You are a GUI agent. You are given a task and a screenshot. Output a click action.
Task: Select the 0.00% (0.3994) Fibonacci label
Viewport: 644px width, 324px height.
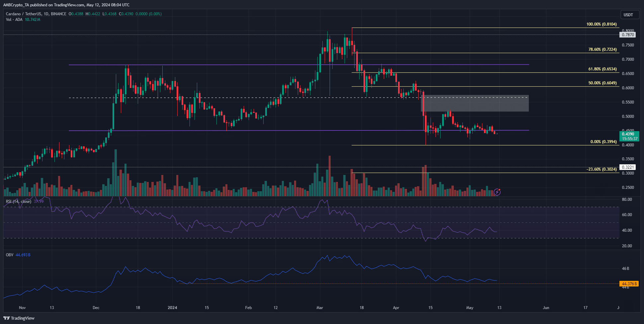tap(604, 142)
